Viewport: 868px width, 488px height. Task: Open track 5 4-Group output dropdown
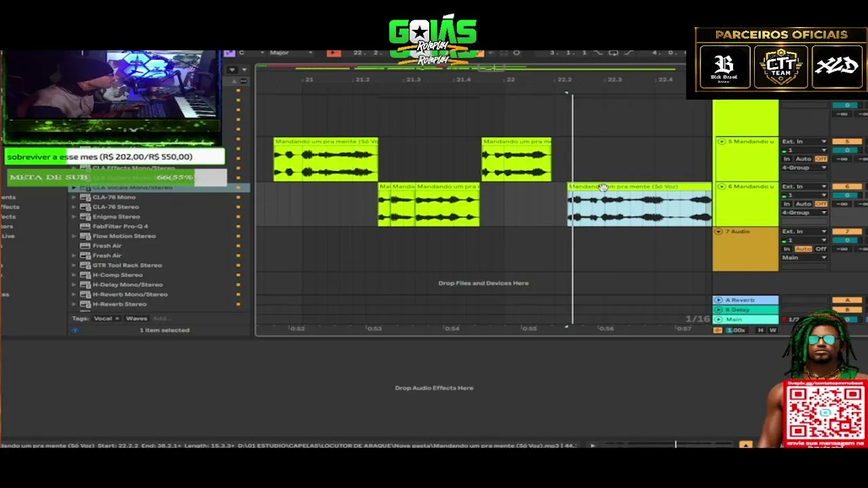tap(804, 167)
